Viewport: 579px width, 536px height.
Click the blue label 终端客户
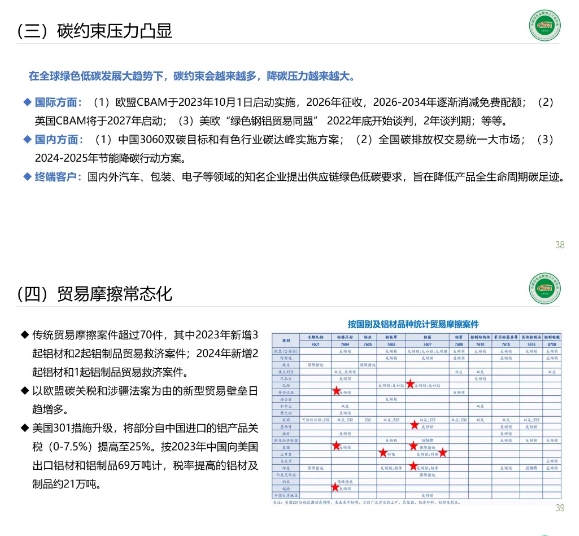pos(57,177)
